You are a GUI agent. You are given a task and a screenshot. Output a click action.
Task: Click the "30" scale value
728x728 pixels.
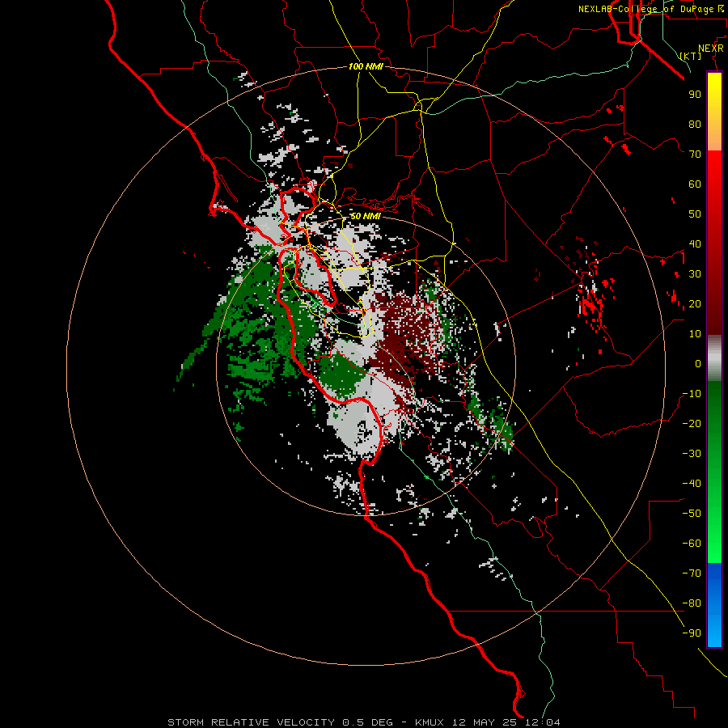695,274
